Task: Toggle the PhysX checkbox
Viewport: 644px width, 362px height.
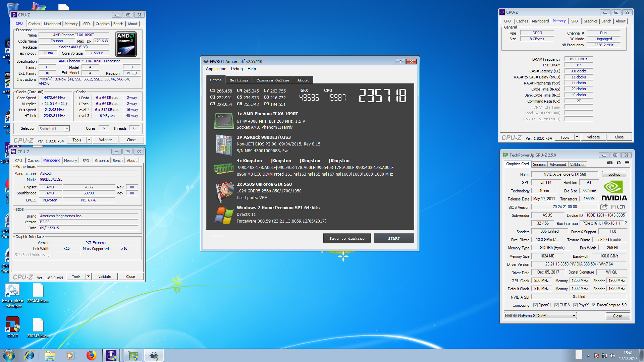Action: coord(575,305)
